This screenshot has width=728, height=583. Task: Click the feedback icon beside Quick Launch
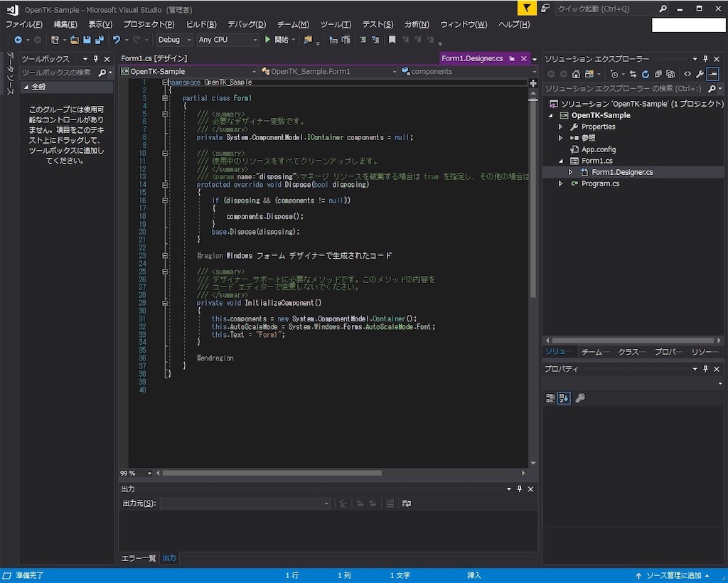click(545, 9)
